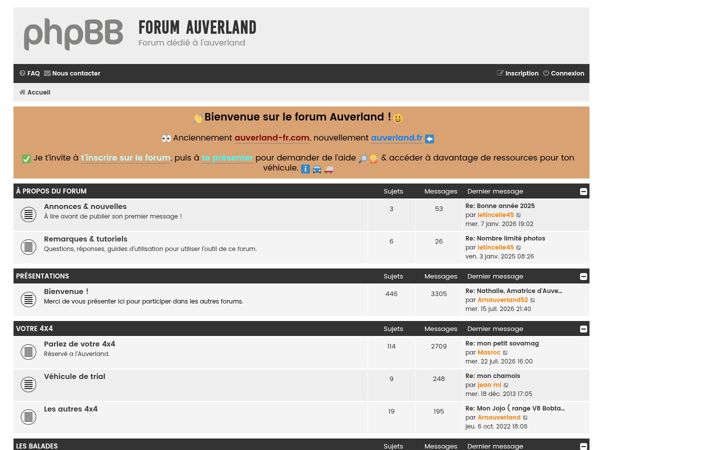This screenshot has height=450, width=720.
Task: Go to Accueil breadcrumb
Action: click(x=35, y=92)
